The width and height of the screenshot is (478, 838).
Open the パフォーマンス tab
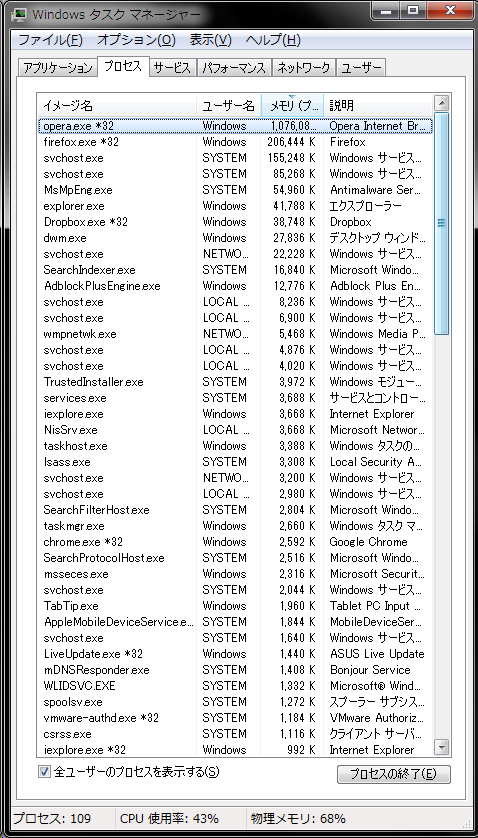click(x=234, y=68)
